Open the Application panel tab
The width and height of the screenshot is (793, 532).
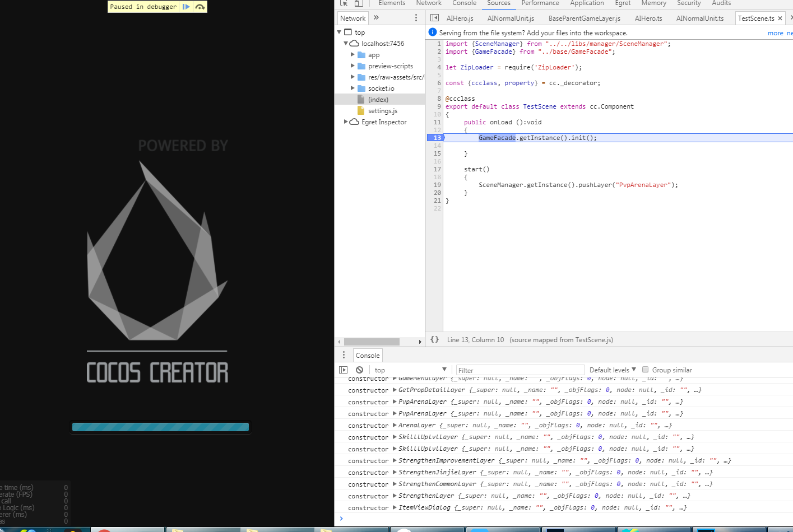click(x=587, y=3)
